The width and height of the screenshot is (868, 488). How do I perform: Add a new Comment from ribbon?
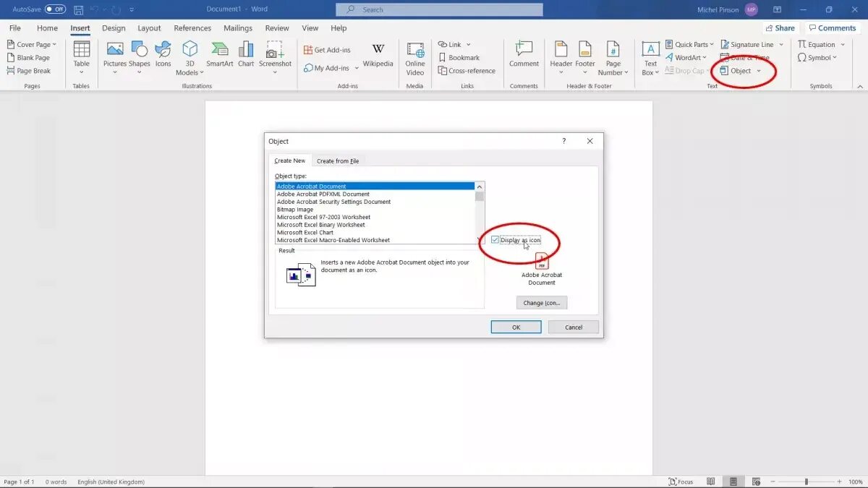click(524, 55)
